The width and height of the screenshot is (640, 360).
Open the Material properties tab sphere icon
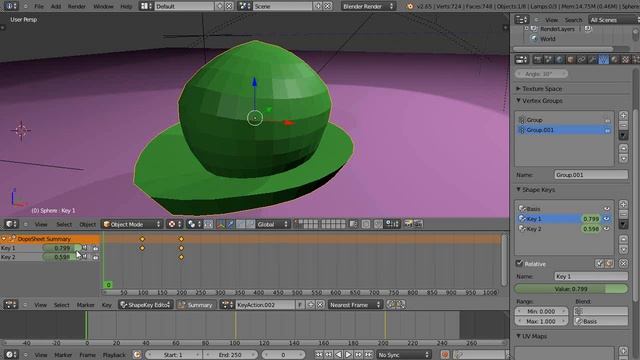[614, 60]
